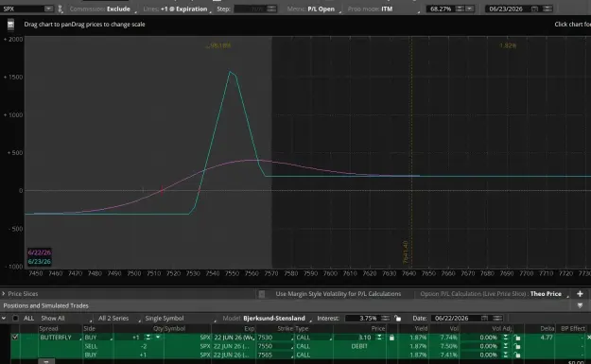Select the 6/23/26 teal line legend
This screenshot has width=591, height=364.
pyautogui.click(x=39, y=262)
